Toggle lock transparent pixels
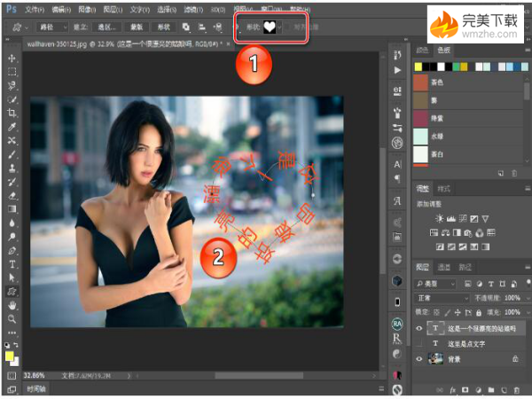Screen dimensions: 532x399 [436, 312]
